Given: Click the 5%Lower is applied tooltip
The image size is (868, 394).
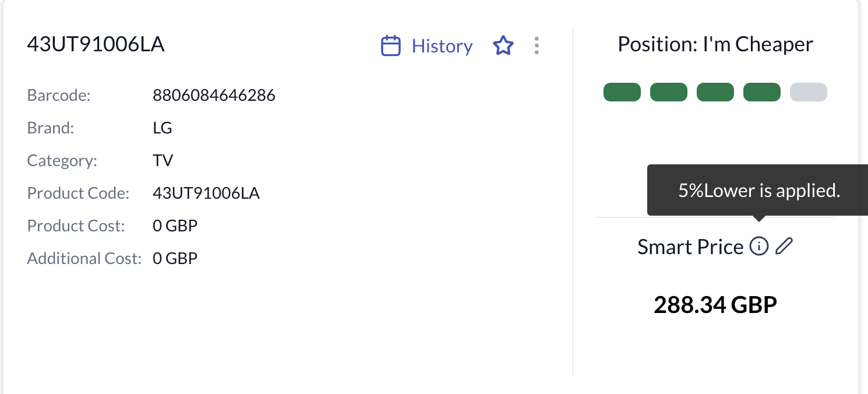Looking at the screenshot, I should point(757,190).
